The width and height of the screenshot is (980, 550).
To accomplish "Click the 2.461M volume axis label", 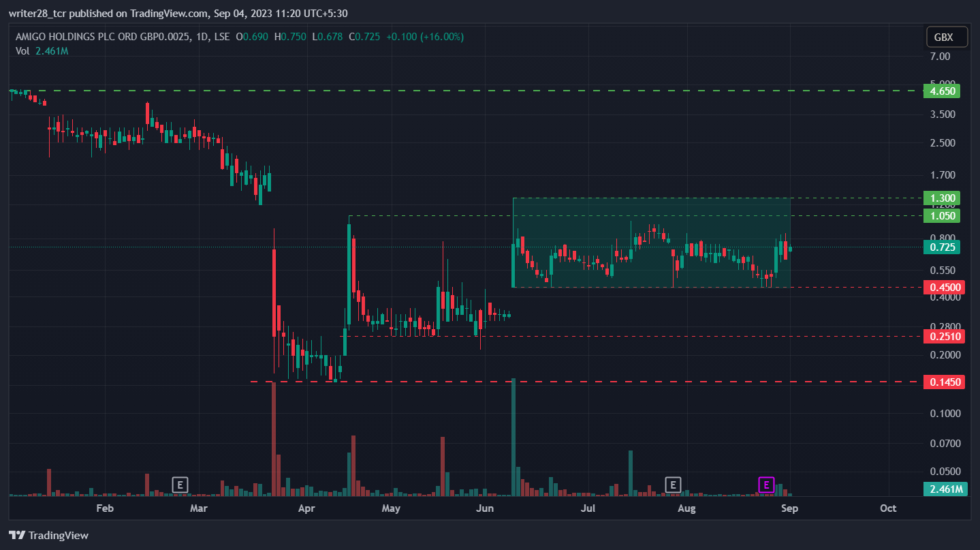I will tap(945, 489).
